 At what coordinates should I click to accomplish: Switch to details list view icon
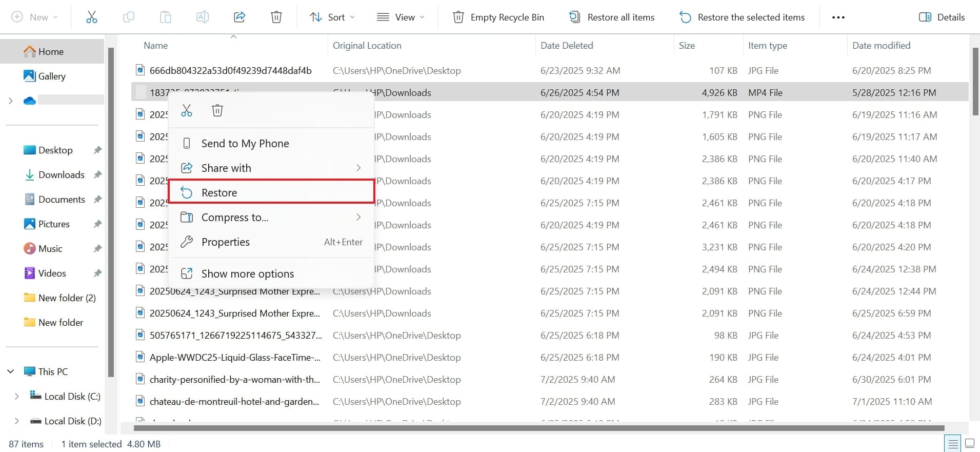pyautogui.click(x=953, y=443)
